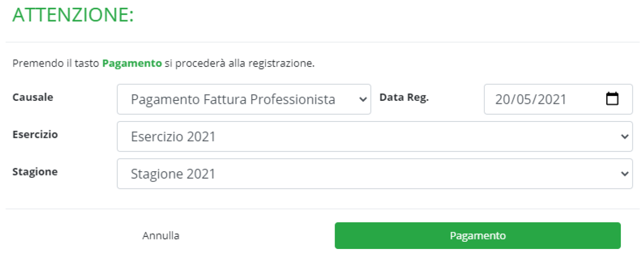Click the ATTENZIONE heading

[x=73, y=15]
